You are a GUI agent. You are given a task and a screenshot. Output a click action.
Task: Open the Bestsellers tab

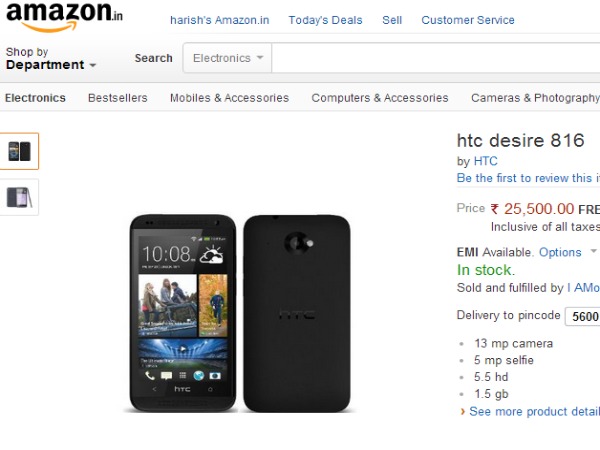coord(117,98)
